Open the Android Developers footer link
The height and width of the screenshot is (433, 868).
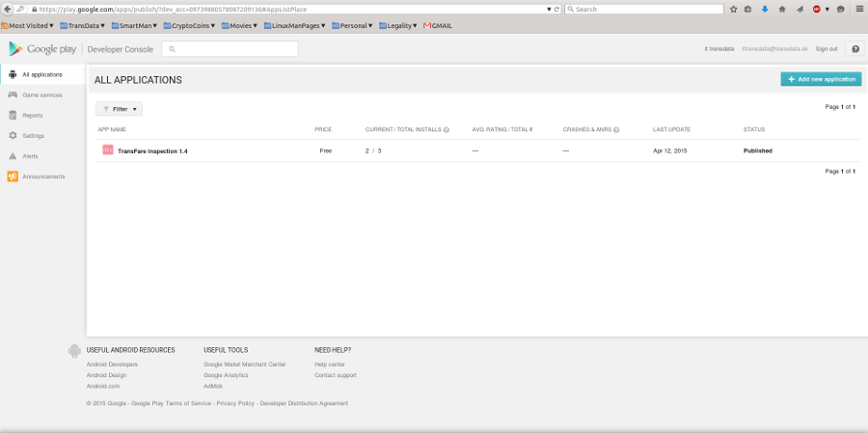[x=112, y=364]
